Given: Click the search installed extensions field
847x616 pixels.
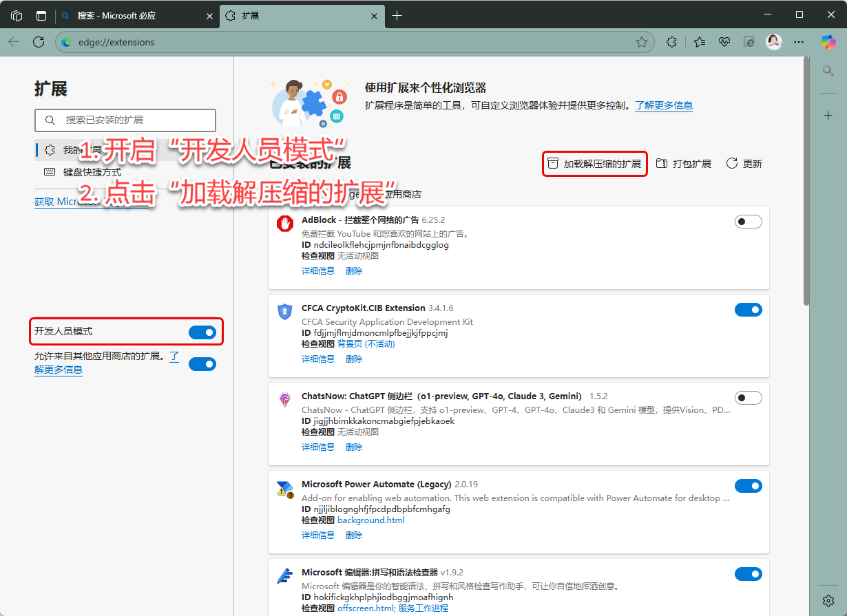Looking at the screenshot, I should click(125, 120).
